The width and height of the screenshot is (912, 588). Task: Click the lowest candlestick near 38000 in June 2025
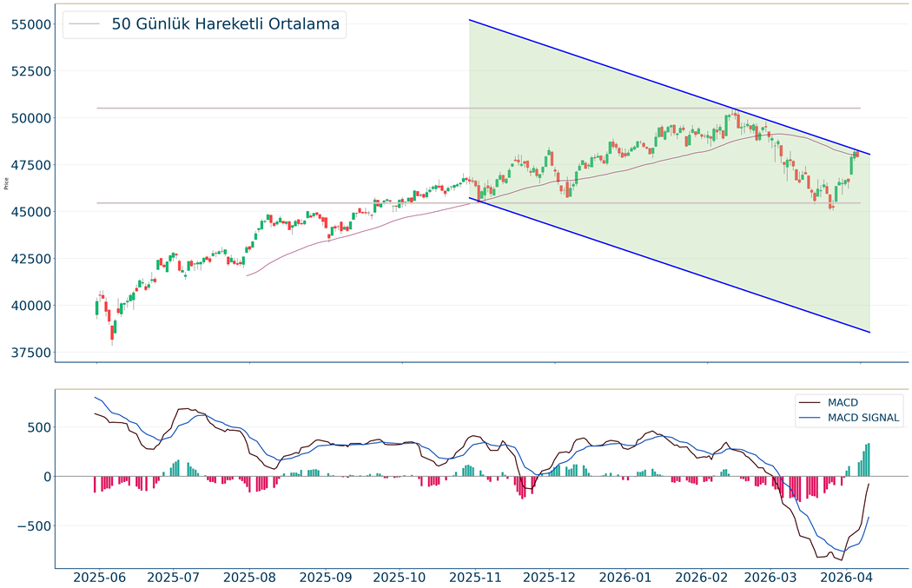[112, 331]
